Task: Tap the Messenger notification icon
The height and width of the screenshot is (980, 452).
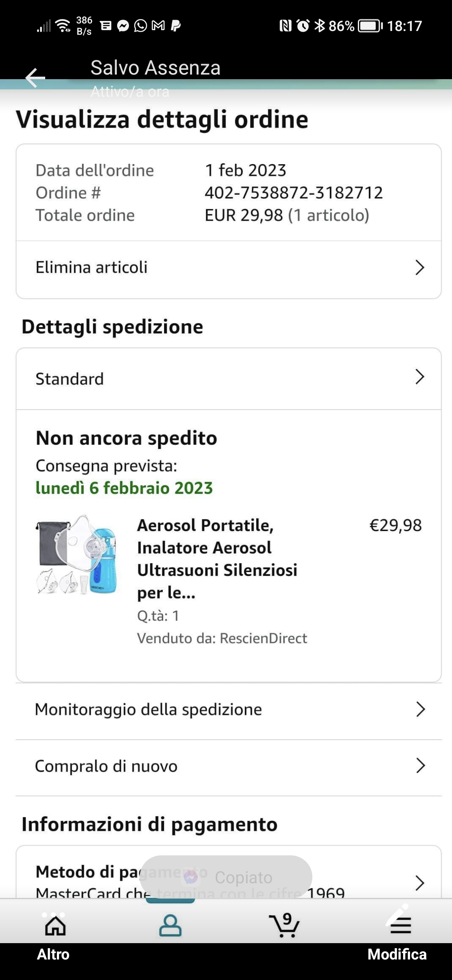Action: pos(123,26)
